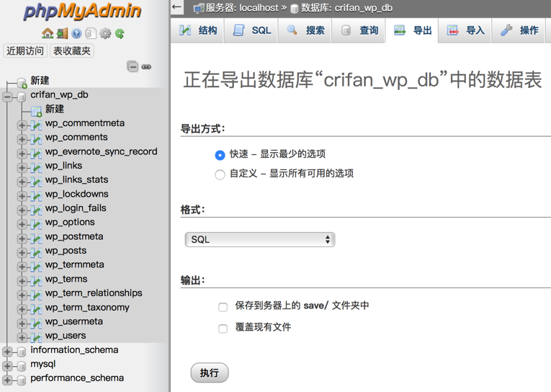551x392 pixels.
Task: Click 近期访问 recent tables button
Action: point(25,51)
